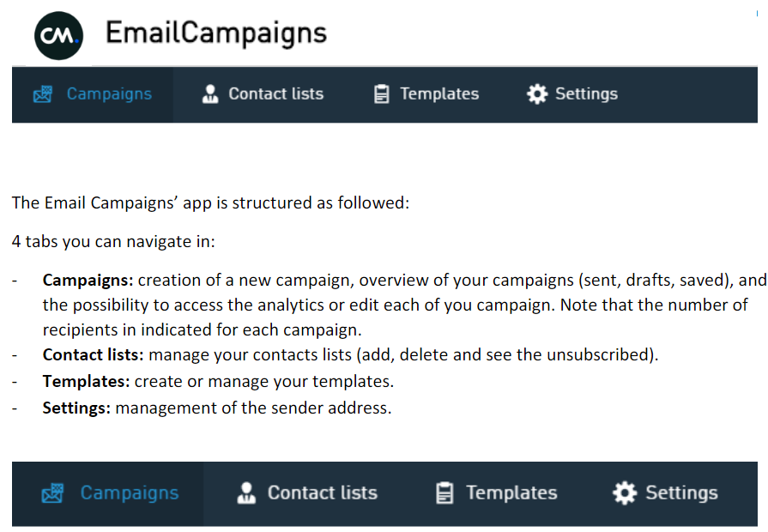Go to Settings label in lower navbar
The image size is (768, 532).
tap(682, 493)
